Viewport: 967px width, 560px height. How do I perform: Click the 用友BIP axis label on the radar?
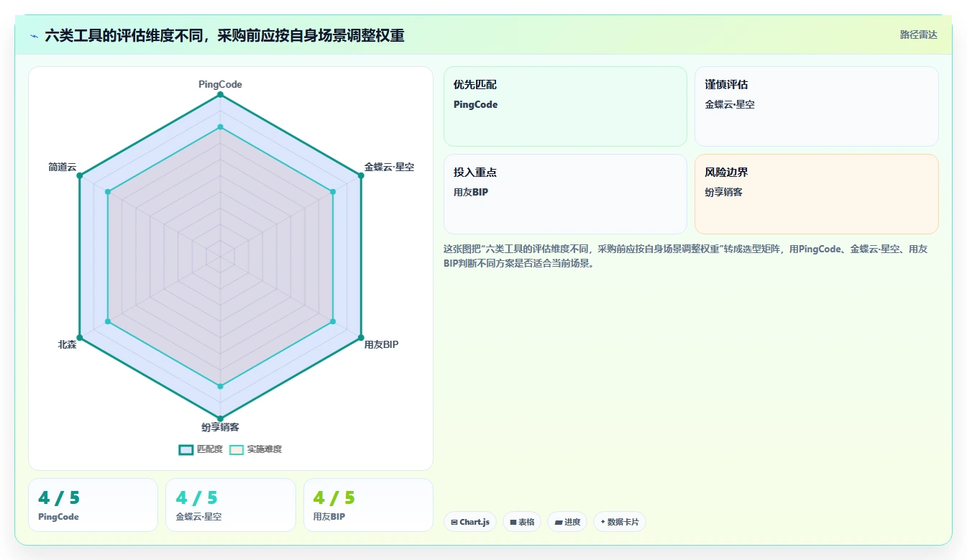click(381, 344)
